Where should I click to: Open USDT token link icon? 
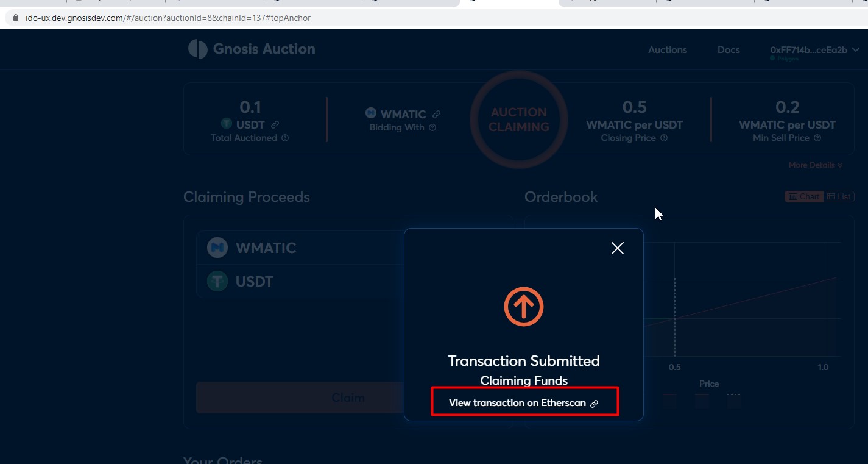[275, 125]
